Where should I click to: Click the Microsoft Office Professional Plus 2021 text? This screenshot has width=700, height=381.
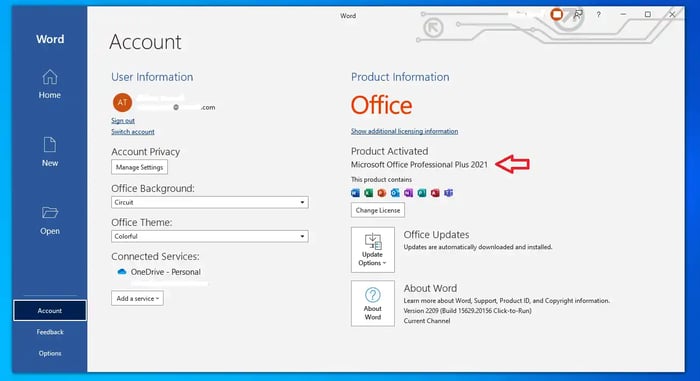[x=419, y=165]
